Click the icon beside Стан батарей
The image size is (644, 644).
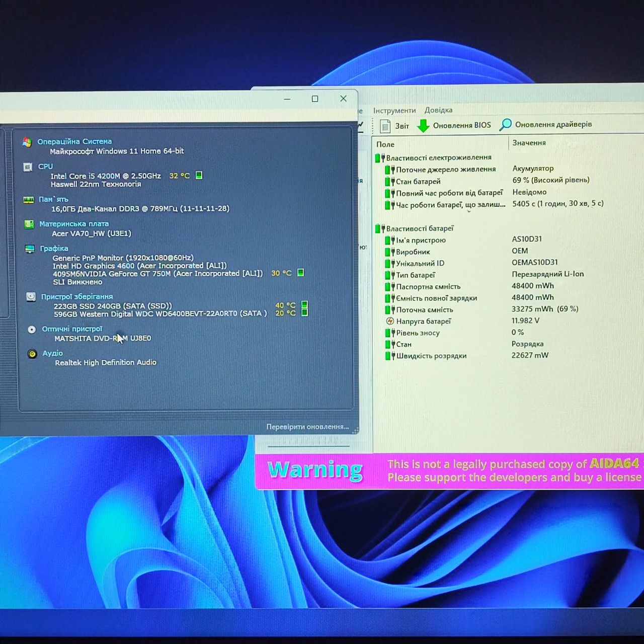tap(390, 182)
